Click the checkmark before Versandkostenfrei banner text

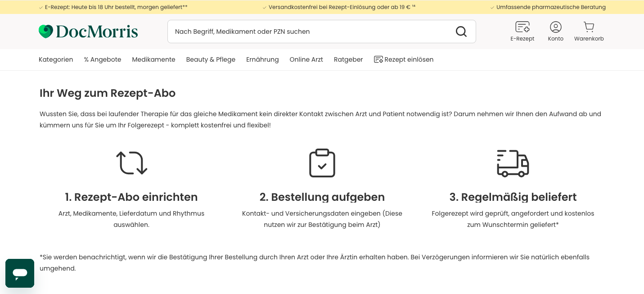click(x=265, y=7)
